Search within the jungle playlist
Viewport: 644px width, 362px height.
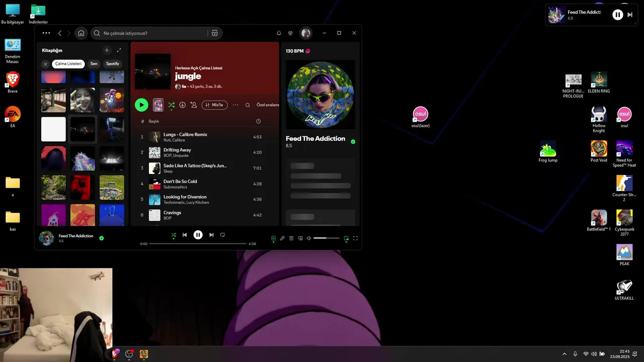click(248, 105)
